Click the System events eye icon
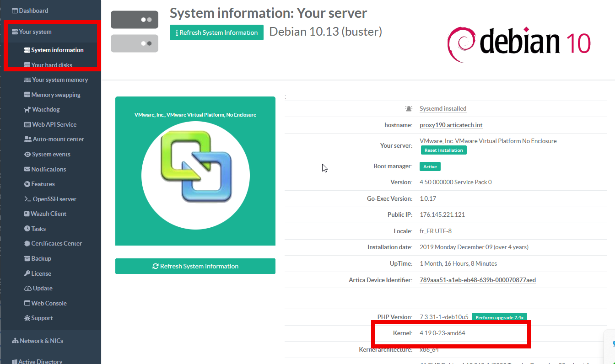Viewport: 615px width, 364px height. point(27,155)
